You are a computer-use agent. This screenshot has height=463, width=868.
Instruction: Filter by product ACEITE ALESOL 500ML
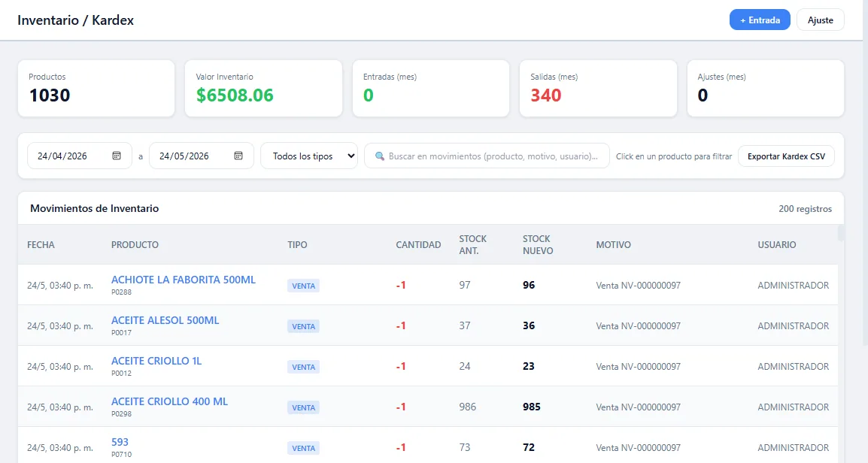coord(165,319)
